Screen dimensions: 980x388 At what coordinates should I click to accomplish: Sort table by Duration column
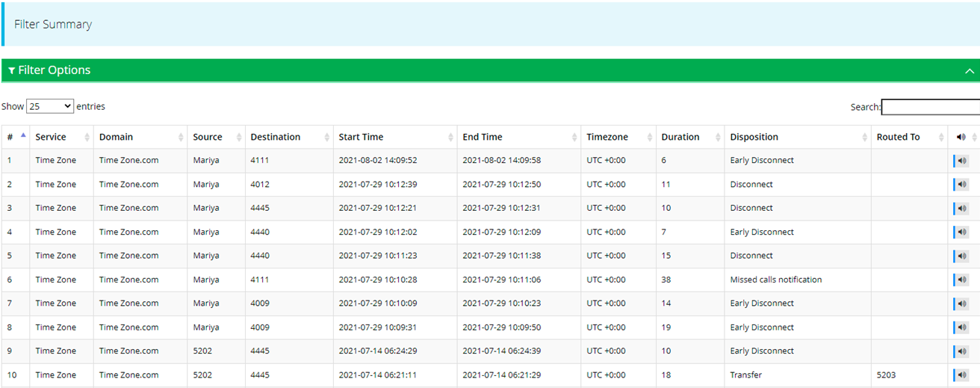(680, 137)
